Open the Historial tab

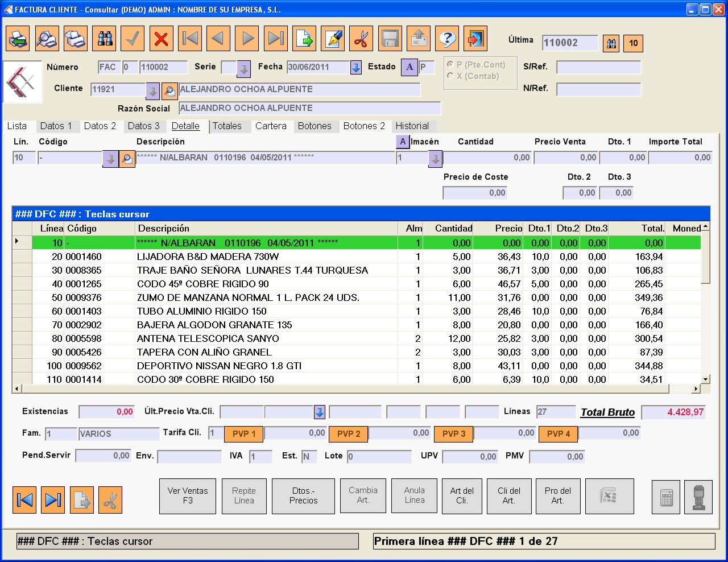coord(412,126)
